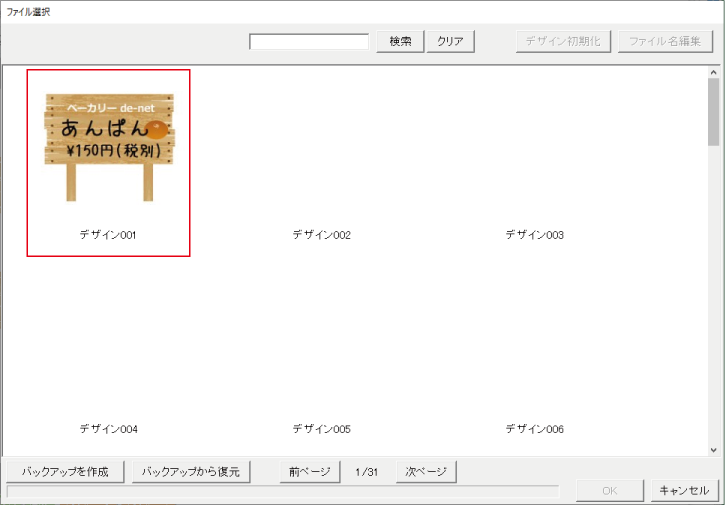Image resolution: width=725 pixels, height=506 pixels.
Task: Select the デザイン001 signboard thumbnail
Action: 109,147
